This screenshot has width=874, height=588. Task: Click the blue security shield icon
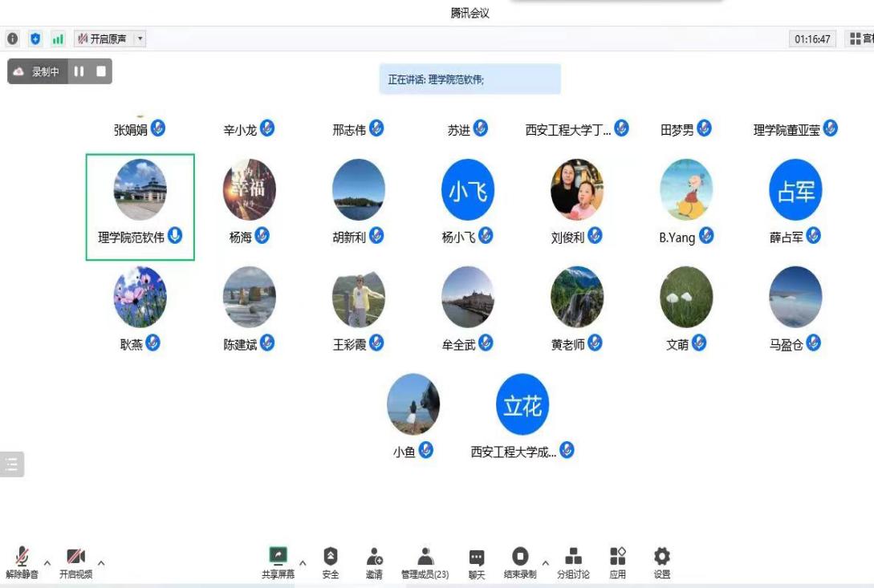[x=35, y=39]
